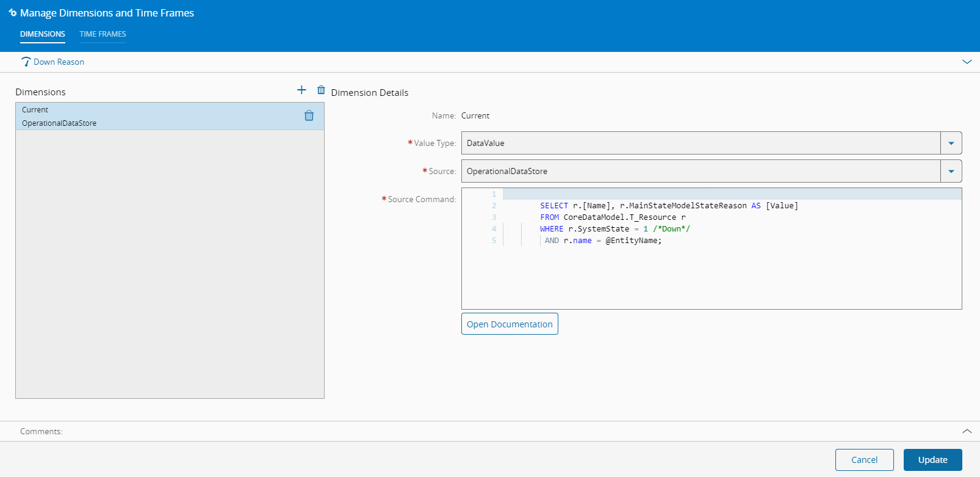Switch to the TIME FRAMES tab
Image resolution: width=980 pixels, height=477 pixels.
click(x=103, y=34)
